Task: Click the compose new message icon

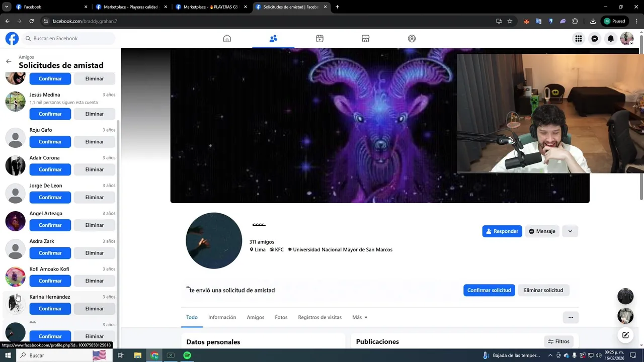Action: tap(625, 335)
